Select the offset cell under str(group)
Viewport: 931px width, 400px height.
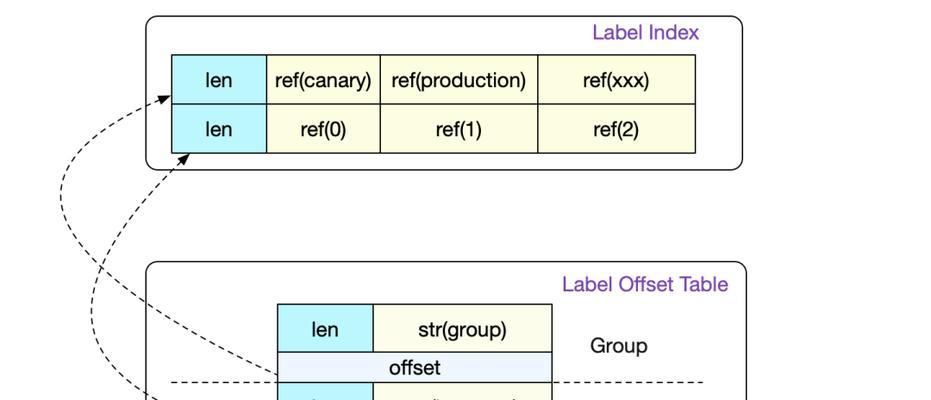(415, 367)
